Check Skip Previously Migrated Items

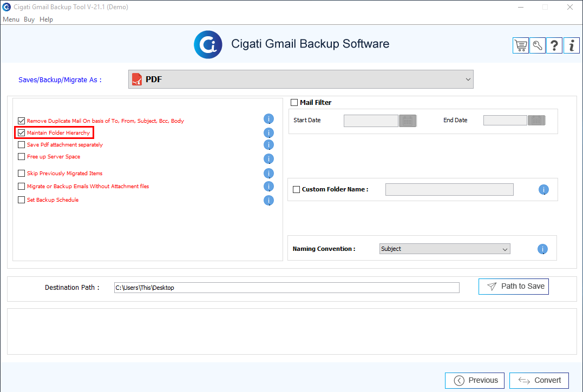[21, 173]
